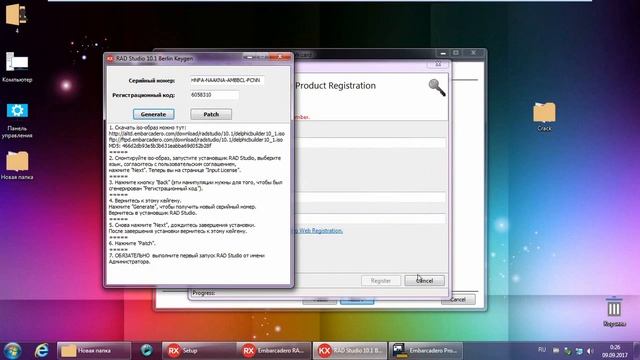Click the ftp://ftpd.embarcadero.com download URL line

click(196, 140)
